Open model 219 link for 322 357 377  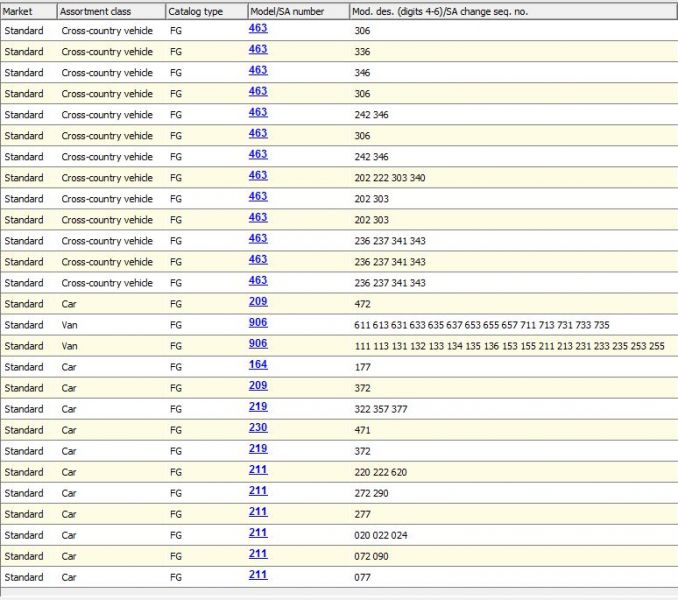pyautogui.click(x=258, y=407)
